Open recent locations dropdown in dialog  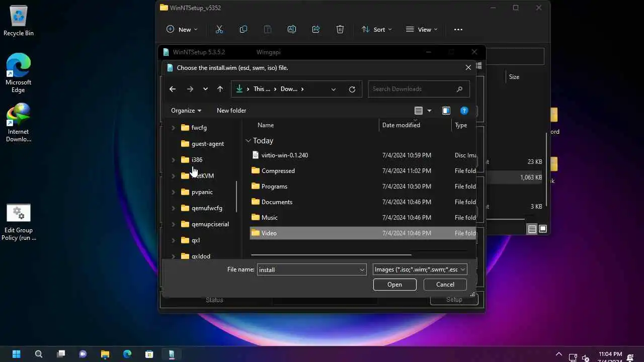coord(205,89)
